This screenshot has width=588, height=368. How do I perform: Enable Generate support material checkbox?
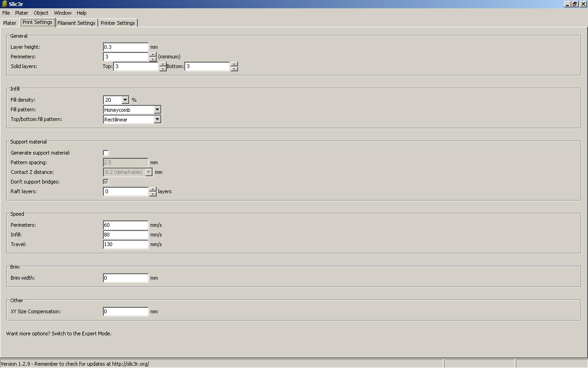(106, 153)
